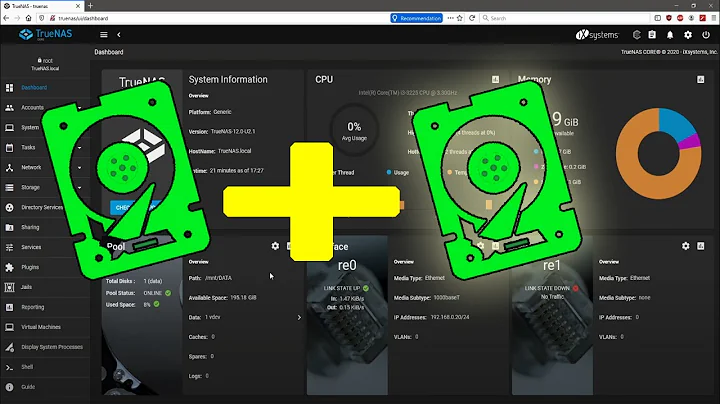Collapse the sidebar with the left chevron

(118, 34)
